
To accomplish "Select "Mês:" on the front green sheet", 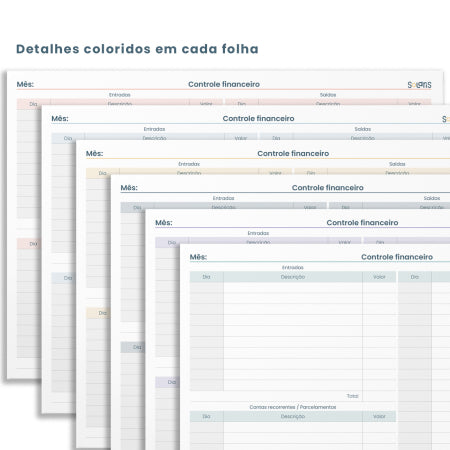I will coord(199,257).
